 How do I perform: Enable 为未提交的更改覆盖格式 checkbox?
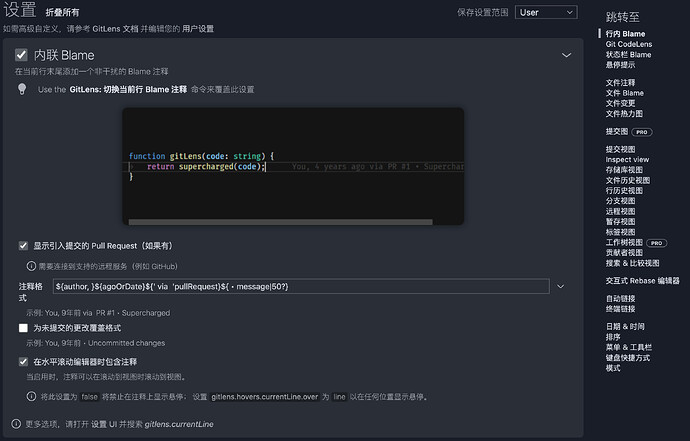coord(23,328)
